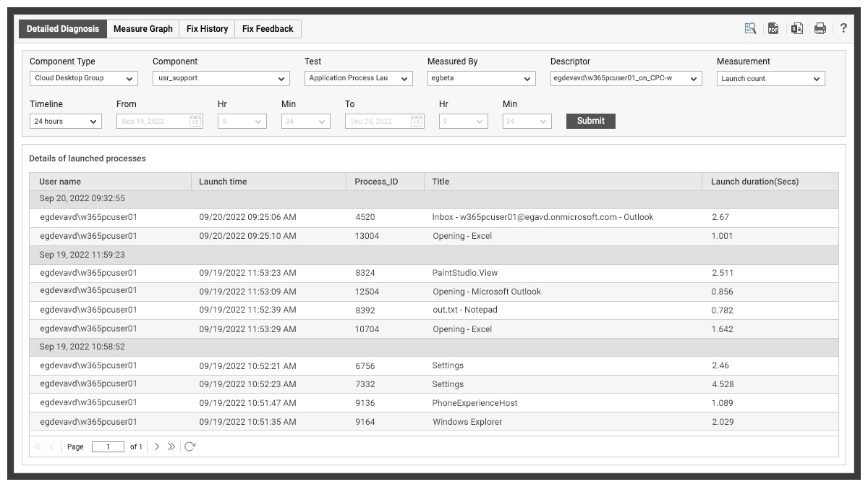
Task: Open the Measure Graph tab
Action: tap(143, 29)
